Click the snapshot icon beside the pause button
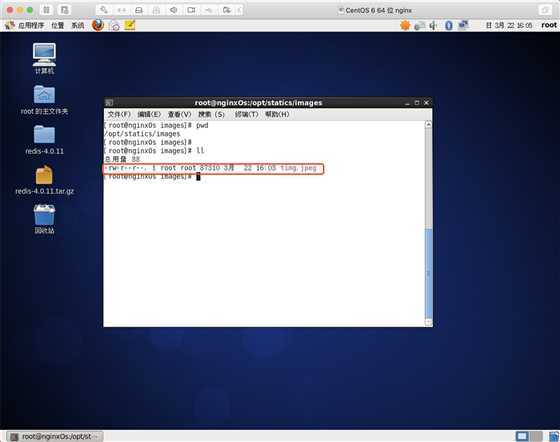Image resolution: width=560 pixels, height=442 pixels. coord(64,10)
